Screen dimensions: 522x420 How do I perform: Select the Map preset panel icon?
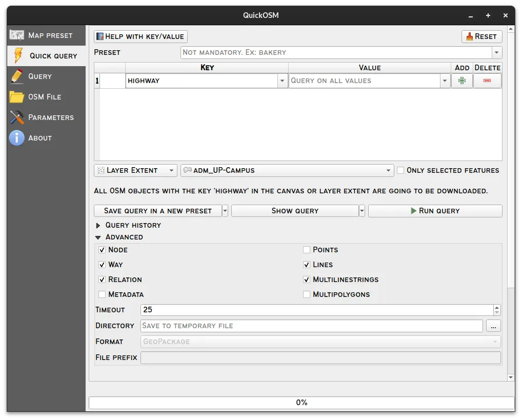[16, 35]
